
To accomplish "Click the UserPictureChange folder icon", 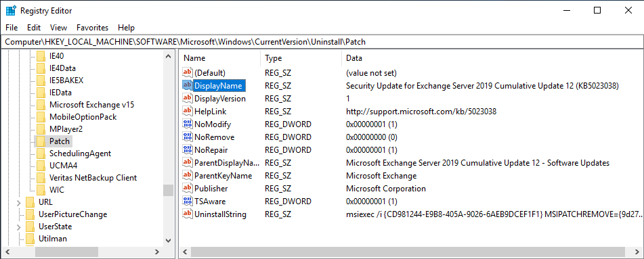I will click(x=30, y=214).
